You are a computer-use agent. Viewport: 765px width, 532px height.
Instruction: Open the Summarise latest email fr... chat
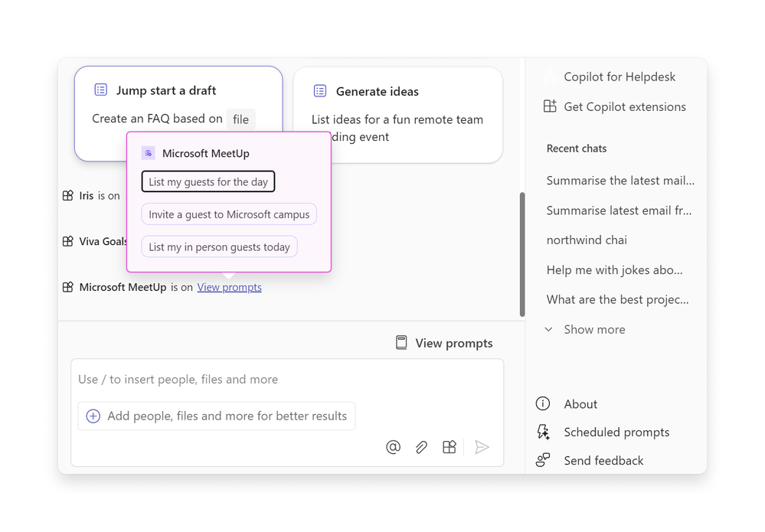pyautogui.click(x=619, y=211)
